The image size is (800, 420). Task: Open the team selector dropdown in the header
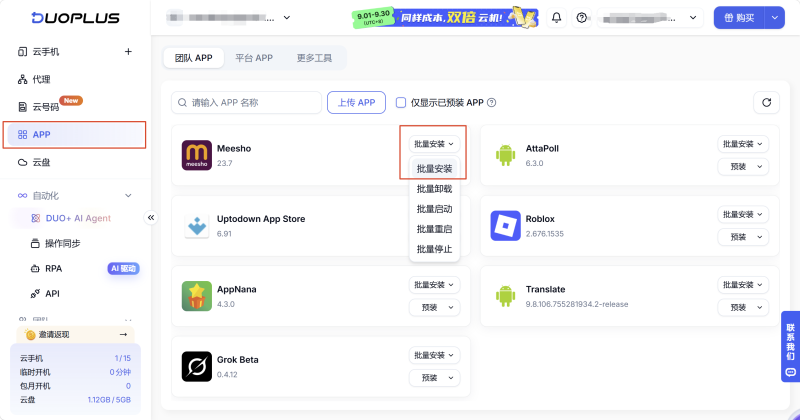pos(229,18)
